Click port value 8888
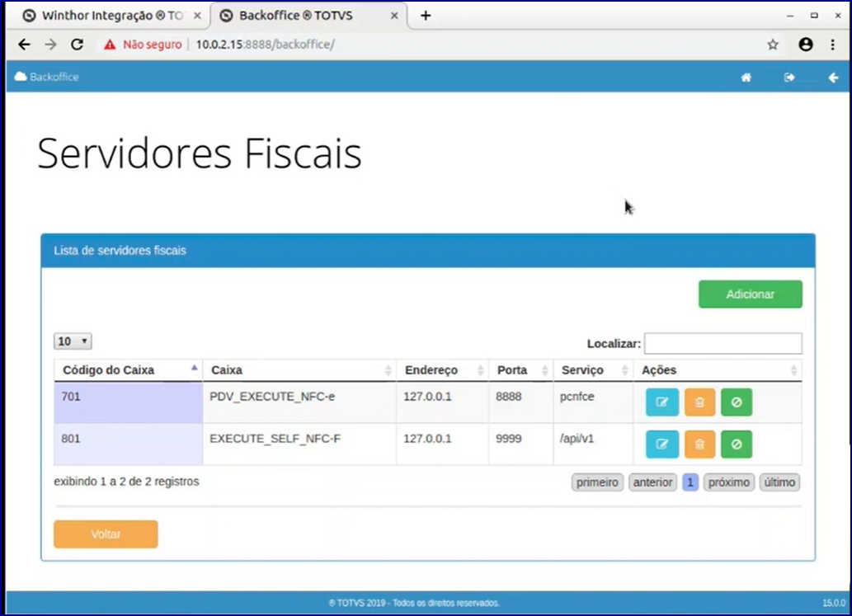852x616 pixels. click(509, 397)
